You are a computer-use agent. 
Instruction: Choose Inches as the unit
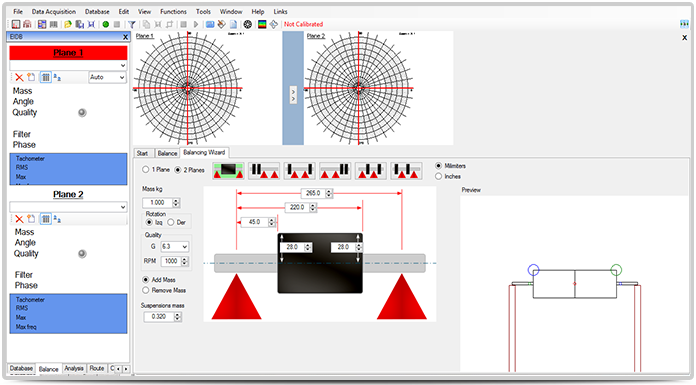pyautogui.click(x=439, y=176)
